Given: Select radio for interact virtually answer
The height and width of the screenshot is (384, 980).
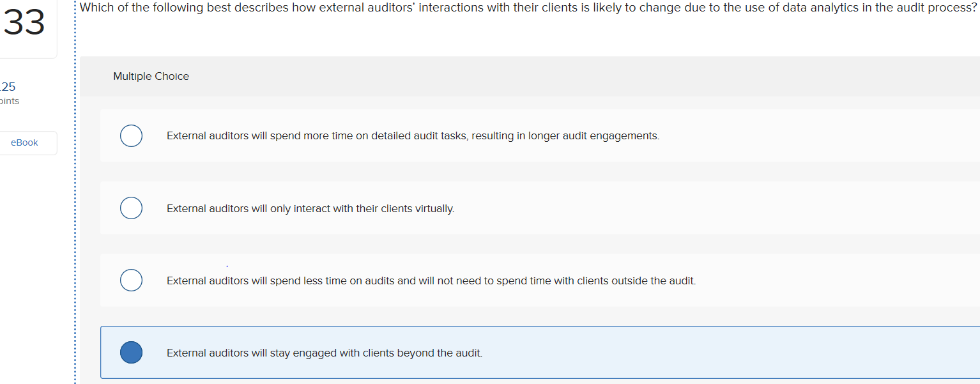Looking at the screenshot, I should (x=131, y=208).
